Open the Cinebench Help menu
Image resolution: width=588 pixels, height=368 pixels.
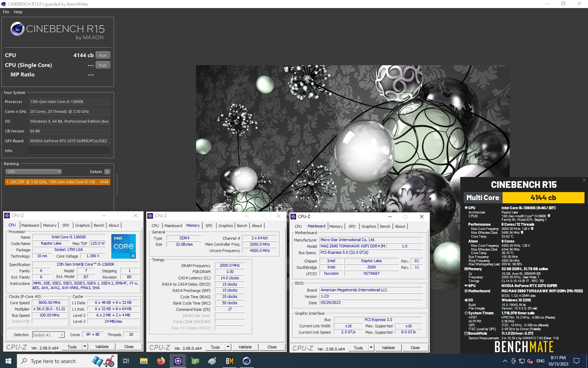tap(18, 12)
